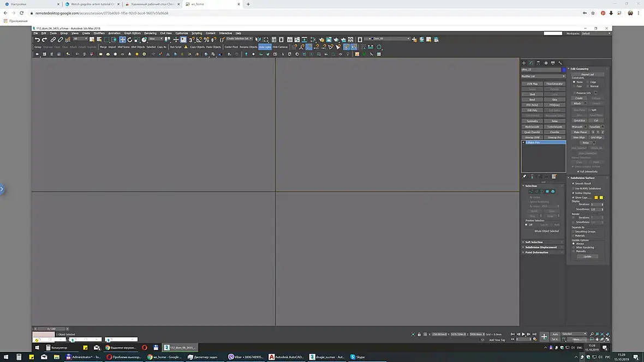Open the Create tab in command panel
Screen dimensions: 644x362
524,63
